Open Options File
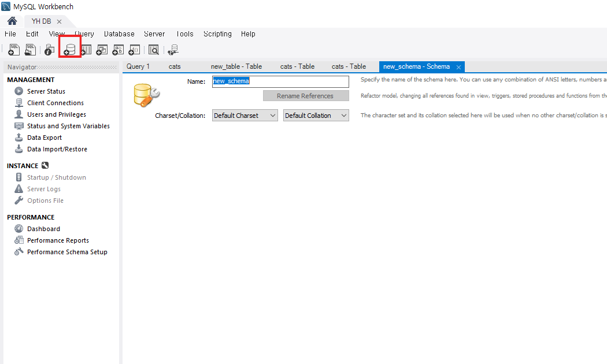Screen dimensions: 607x364 (x=45, y=200)
